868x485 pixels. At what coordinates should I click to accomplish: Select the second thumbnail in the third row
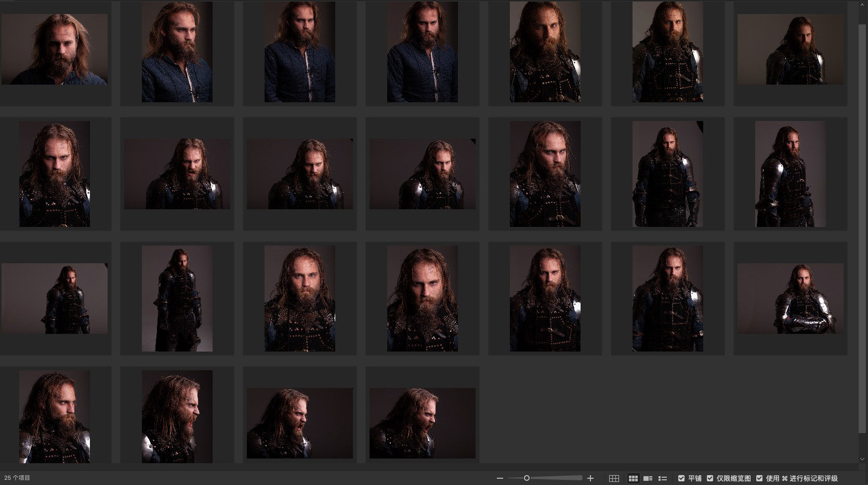[x=177, y=299]
